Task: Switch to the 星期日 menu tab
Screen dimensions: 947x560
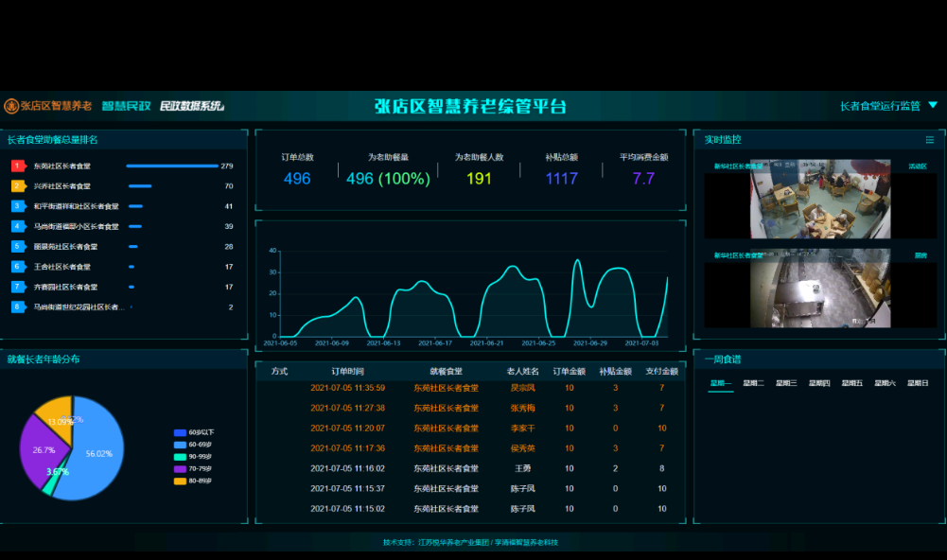Action: click(x=918, y=383)
